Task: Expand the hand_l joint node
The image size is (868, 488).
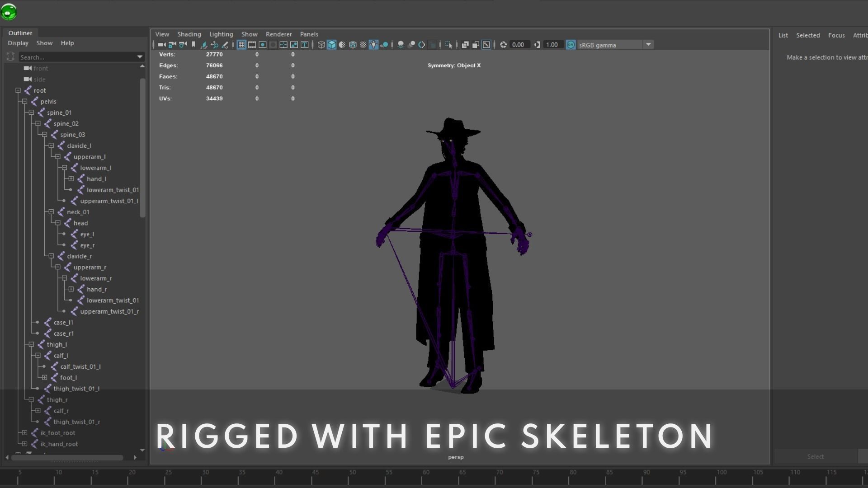Action: coord(71,179)
